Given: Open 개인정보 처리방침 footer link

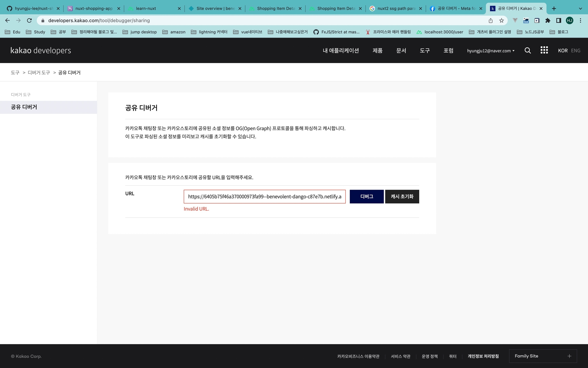Looking at the screenshot, I should [x=483, y=356].
